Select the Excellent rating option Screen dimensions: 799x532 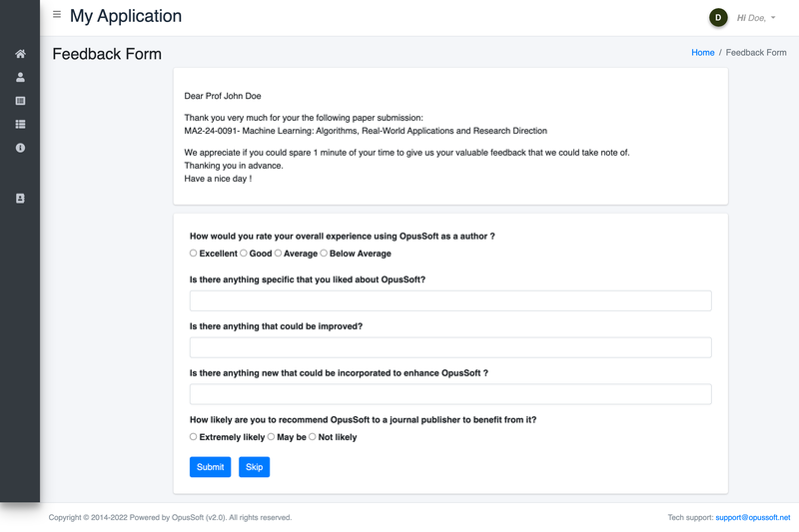coord(193,253)
